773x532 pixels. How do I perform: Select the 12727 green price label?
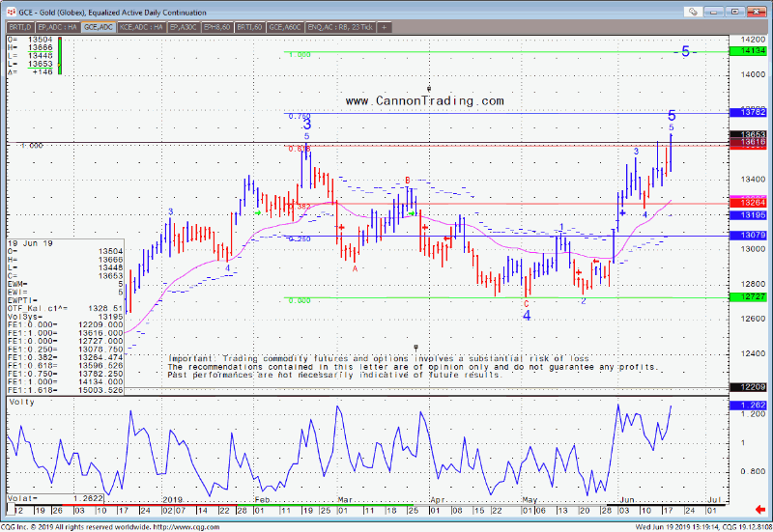pyautogui.click(x=753, y=298)
